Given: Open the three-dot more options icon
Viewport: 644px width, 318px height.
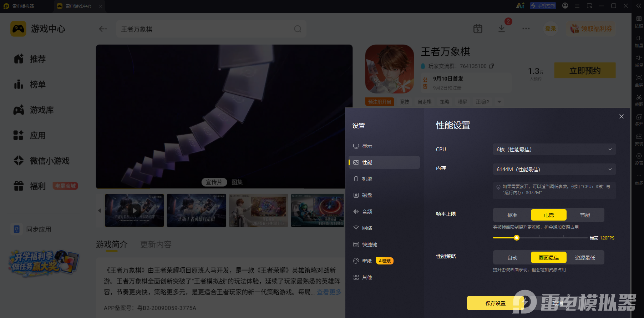Looking at the screenshot, I should tap(526, 29).
